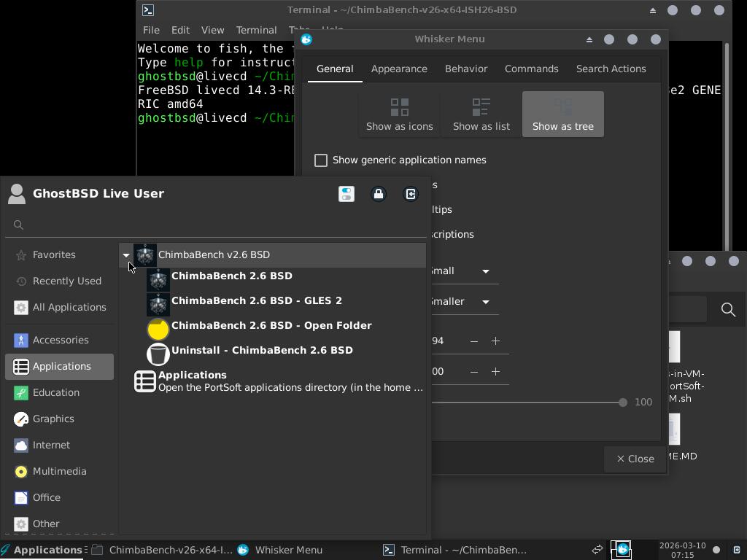Decrease the value ending in 00
The width and height of the screenshot is (747, 560).
[x=474, y=371]
